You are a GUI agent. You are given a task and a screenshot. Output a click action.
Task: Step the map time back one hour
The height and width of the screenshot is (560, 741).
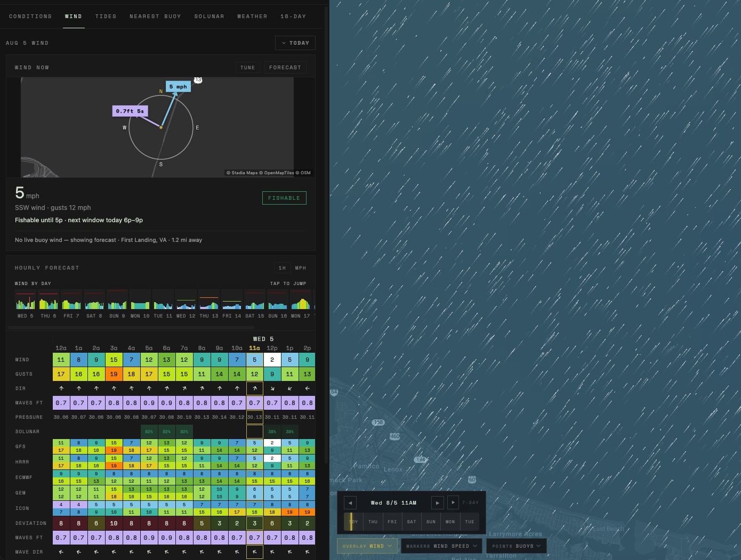pos(350,502)
